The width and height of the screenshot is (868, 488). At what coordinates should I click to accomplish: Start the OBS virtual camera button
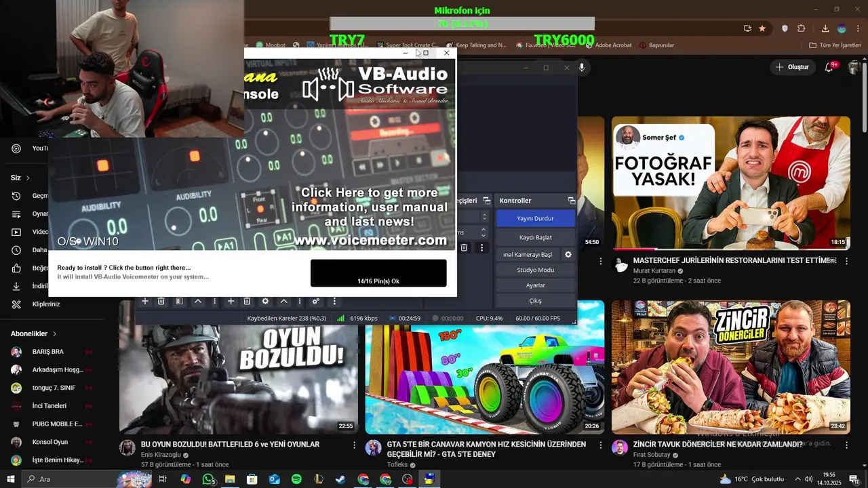pyautogui.click(x=528, y=255)
